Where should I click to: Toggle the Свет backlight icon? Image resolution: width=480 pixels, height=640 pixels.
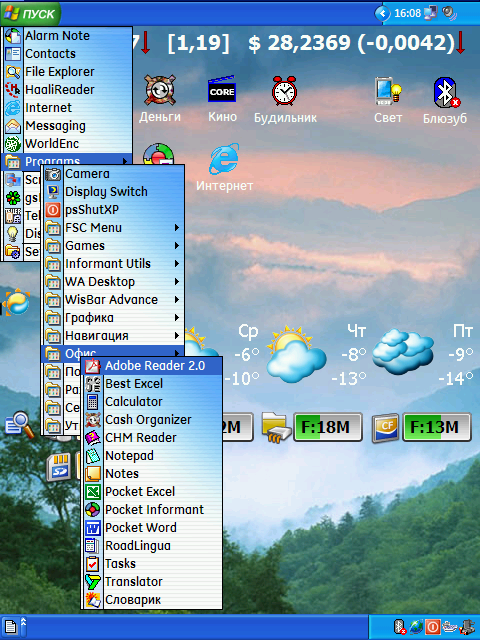click(x=388, y=100)
